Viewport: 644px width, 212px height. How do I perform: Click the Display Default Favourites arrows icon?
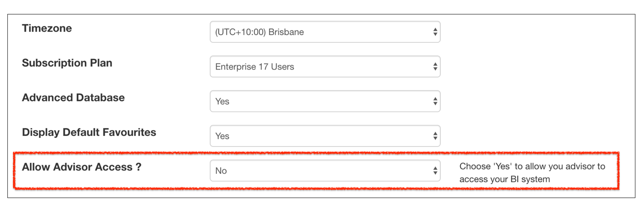tap(435, 136)
